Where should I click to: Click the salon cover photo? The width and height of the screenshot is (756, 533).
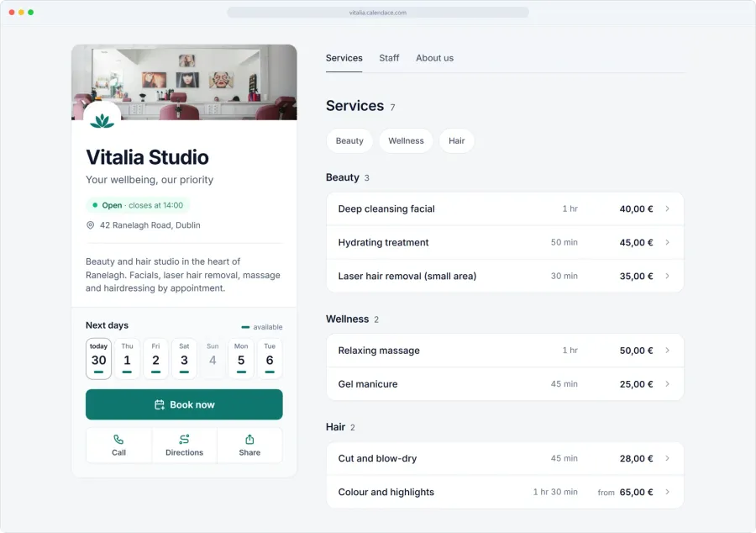point(184,82)
